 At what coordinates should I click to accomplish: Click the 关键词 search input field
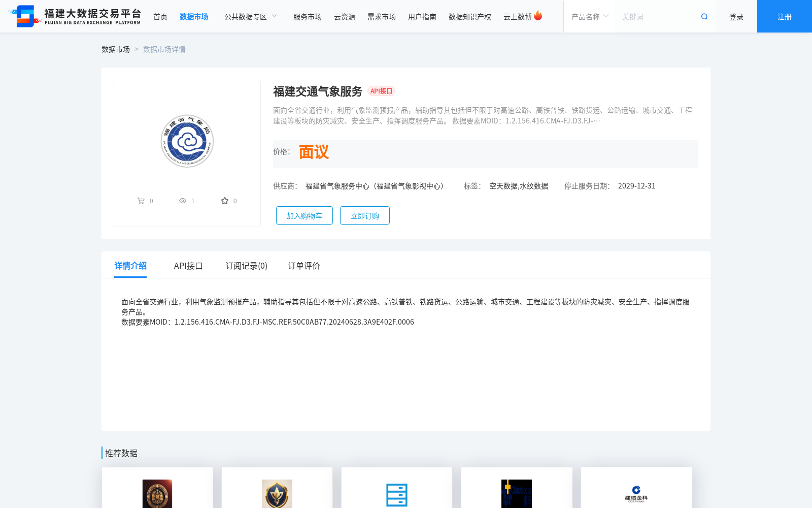coord(657,17)
